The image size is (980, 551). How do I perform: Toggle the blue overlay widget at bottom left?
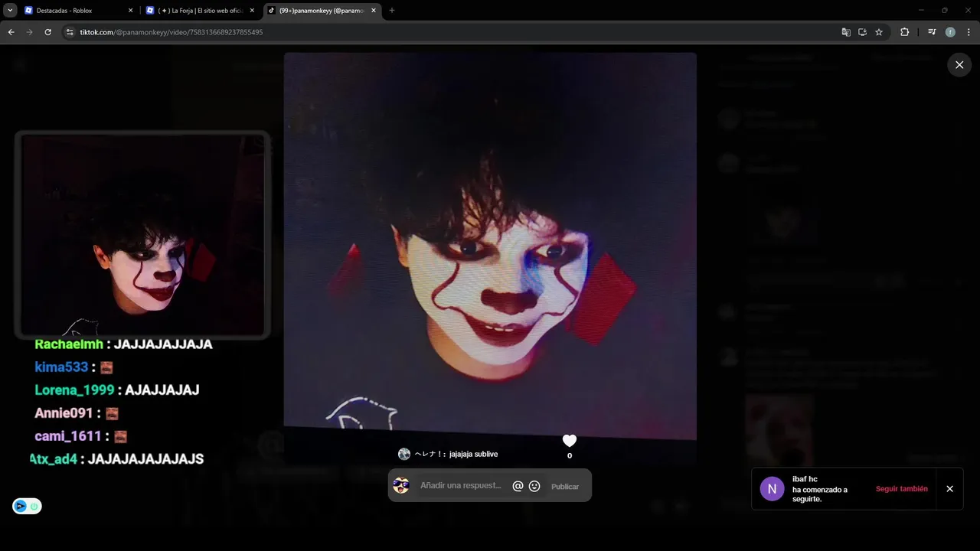click(27, 506)
